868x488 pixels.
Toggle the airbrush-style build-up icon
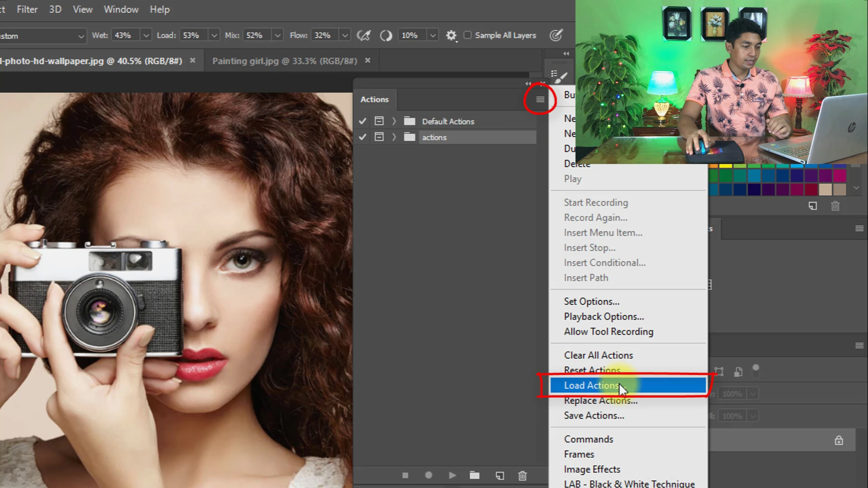pos(363,35)
